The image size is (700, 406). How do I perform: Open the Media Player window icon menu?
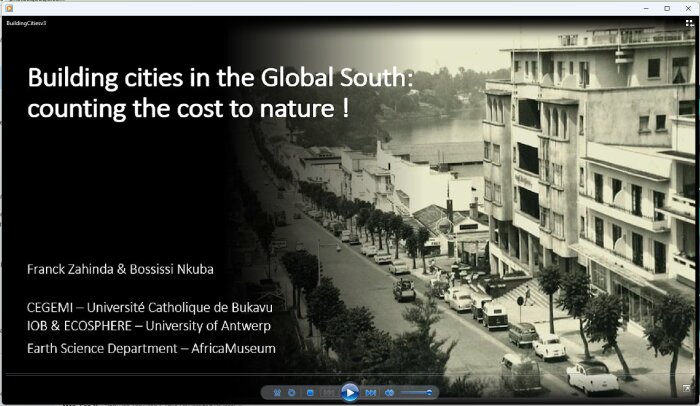[x=8, y=7]
